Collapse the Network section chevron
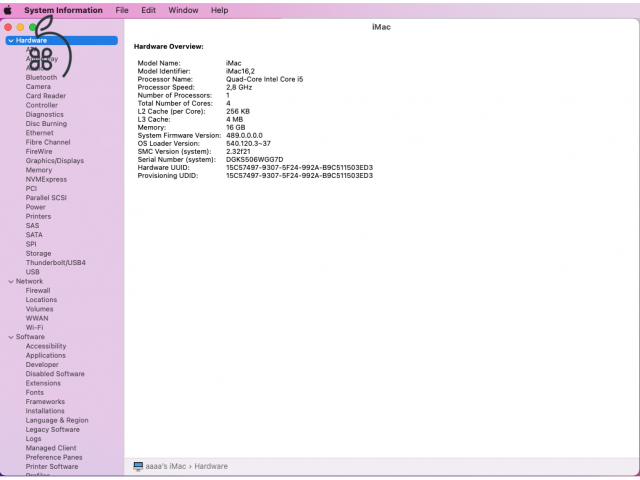The height and width of the screenshot is (480, 640). (x=11, y=282)
